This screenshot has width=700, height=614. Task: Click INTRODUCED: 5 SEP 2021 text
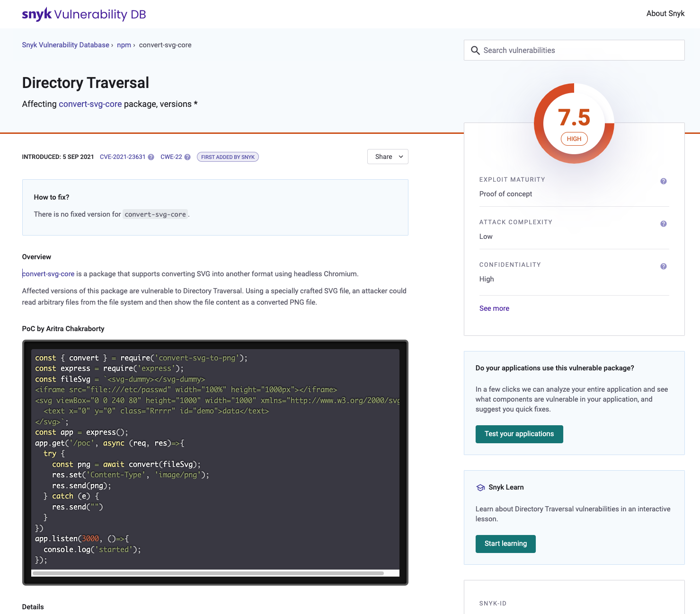(58, 157)
